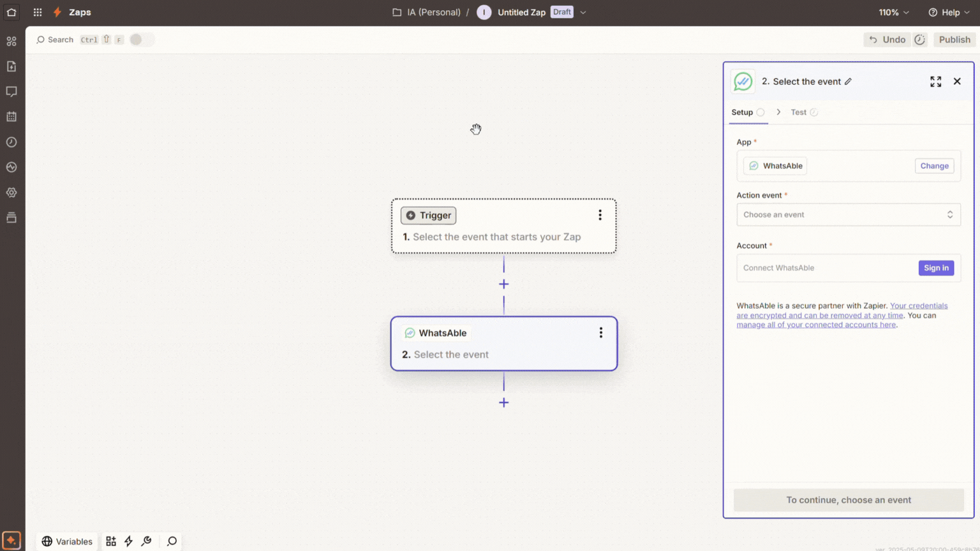The height and width of the screenshot is (551, 980).
Task: Click the magnifier icon in bottom toolbar
Action: (172, 541)
